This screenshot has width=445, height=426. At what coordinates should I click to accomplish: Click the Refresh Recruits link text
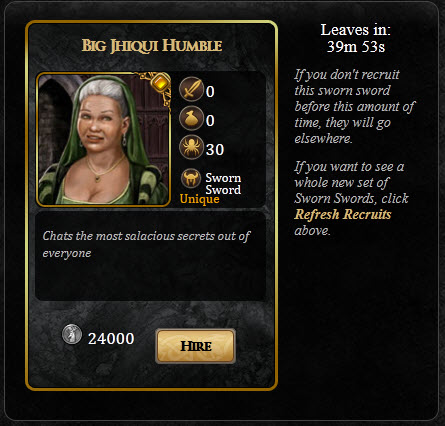click(x=343, y=214)
